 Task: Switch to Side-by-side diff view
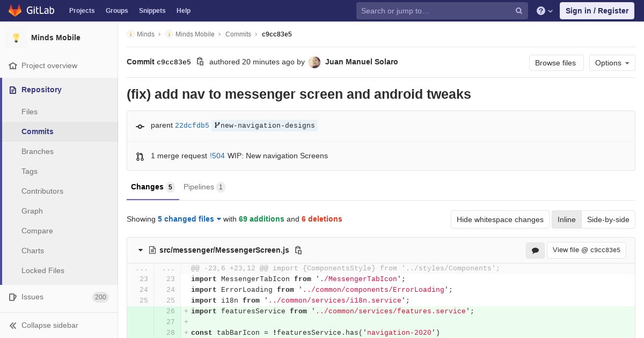[x=608, y=219]
